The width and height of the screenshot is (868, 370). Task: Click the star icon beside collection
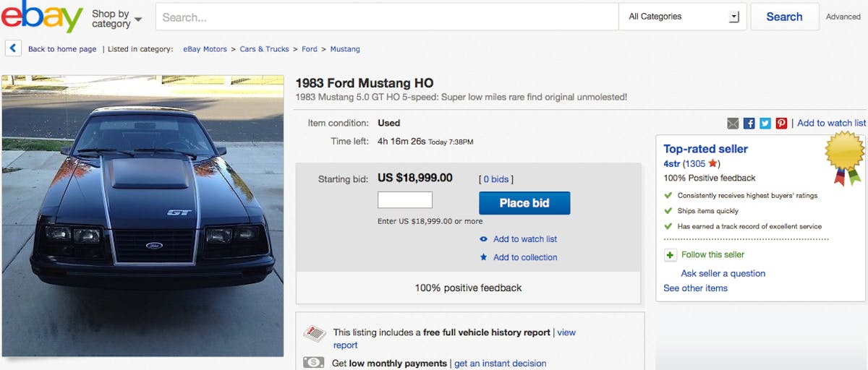tap(484, 257)
